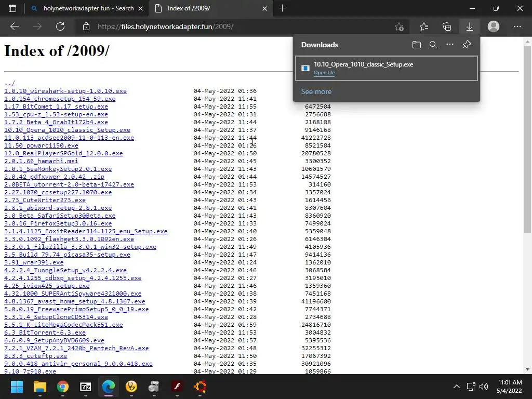
Task: Download 1.17_BitComet_1.17_setup.exe
Action: tap(56, 107)
